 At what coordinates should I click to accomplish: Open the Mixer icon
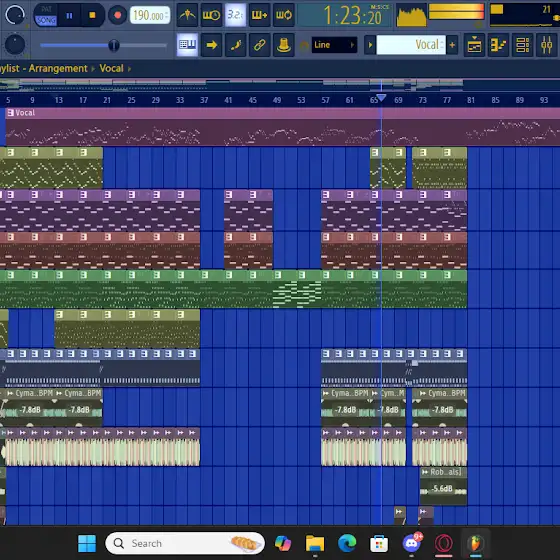[546, 45]
